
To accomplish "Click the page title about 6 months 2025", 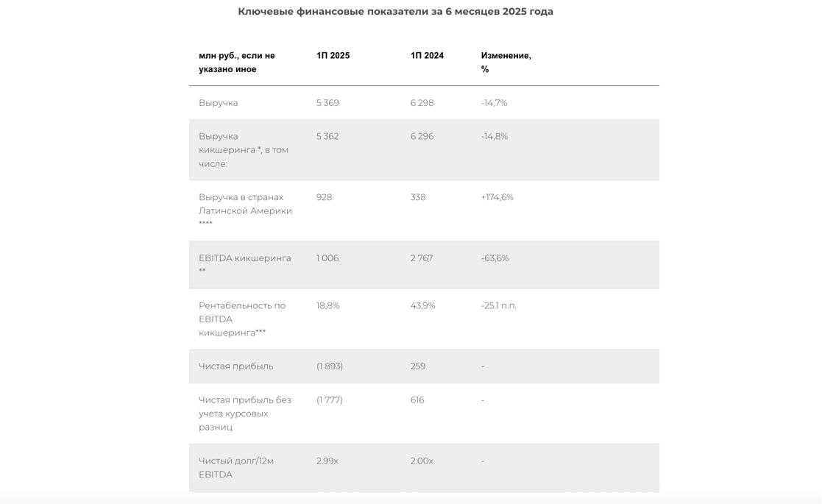I will point(395,12).
